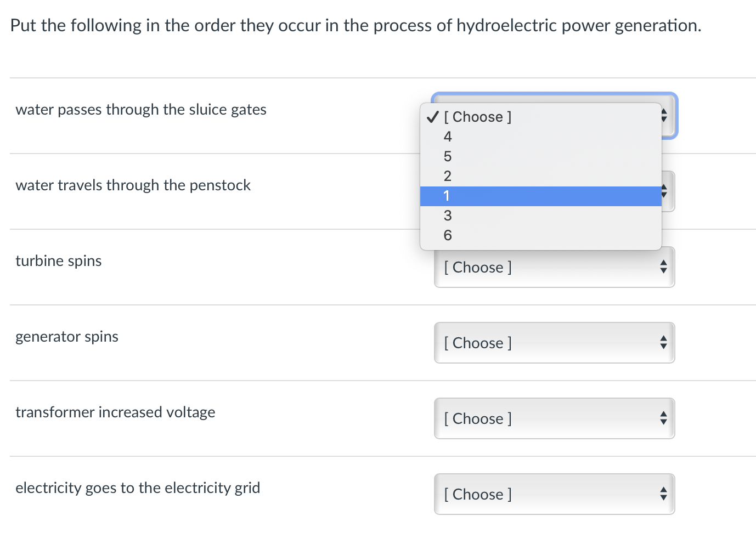Click the 'water passes through the sluice gates' label

click(x=141, y=110)
